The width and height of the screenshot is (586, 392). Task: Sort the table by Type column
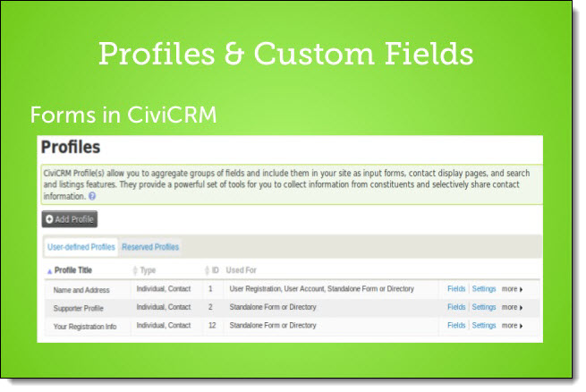coord(145,270)
